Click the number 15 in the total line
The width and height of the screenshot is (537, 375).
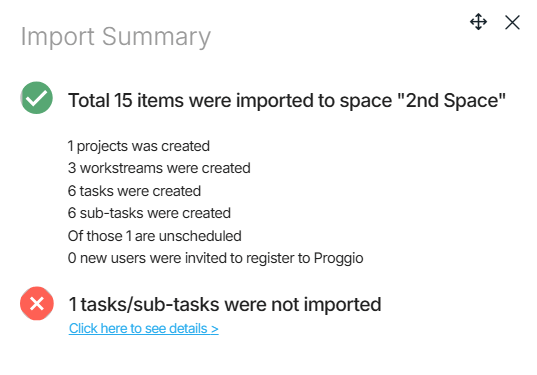click(123, 101)
